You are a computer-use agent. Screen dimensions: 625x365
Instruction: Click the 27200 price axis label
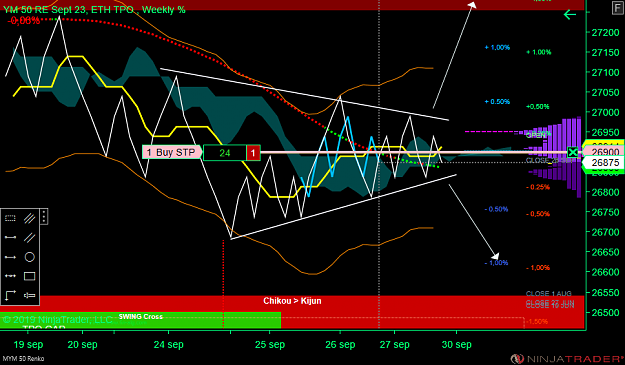tap(605, 33)
